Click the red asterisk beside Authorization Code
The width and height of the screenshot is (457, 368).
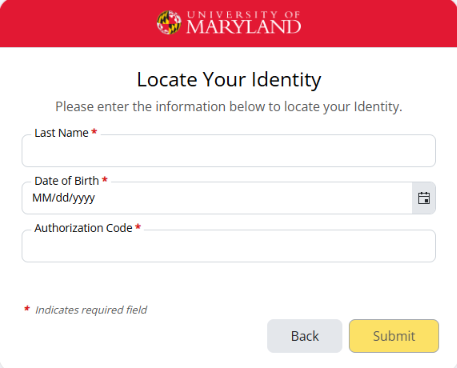point(138,227)
